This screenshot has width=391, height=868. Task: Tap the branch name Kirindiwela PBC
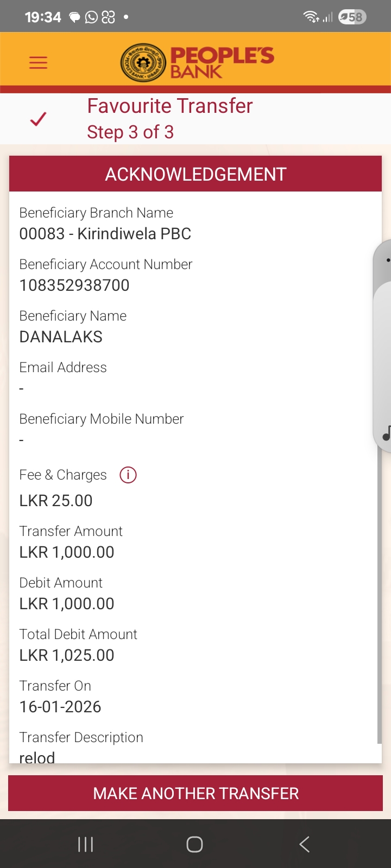click(105, 234)
